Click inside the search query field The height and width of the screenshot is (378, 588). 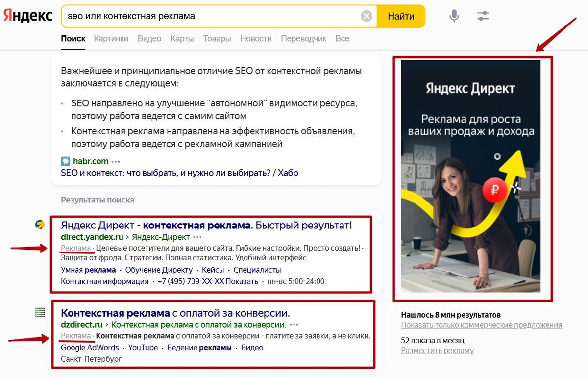pos(196,16)
